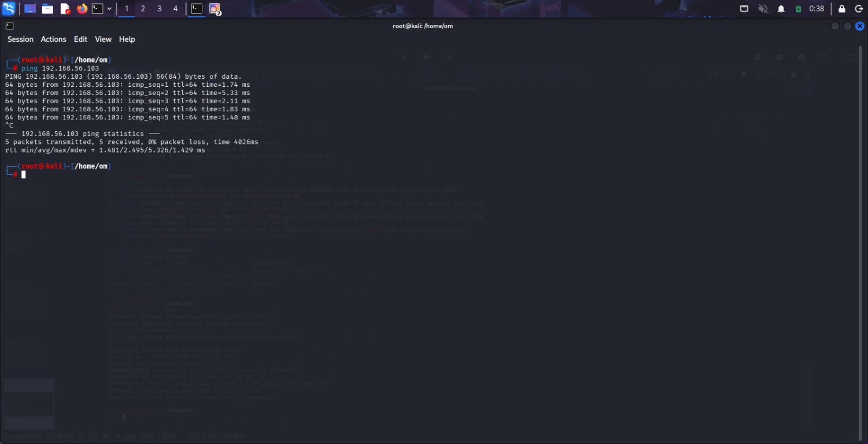Click the battery power indicator
This screenshot has width=868, height=444.
click(x=799, y=9)
